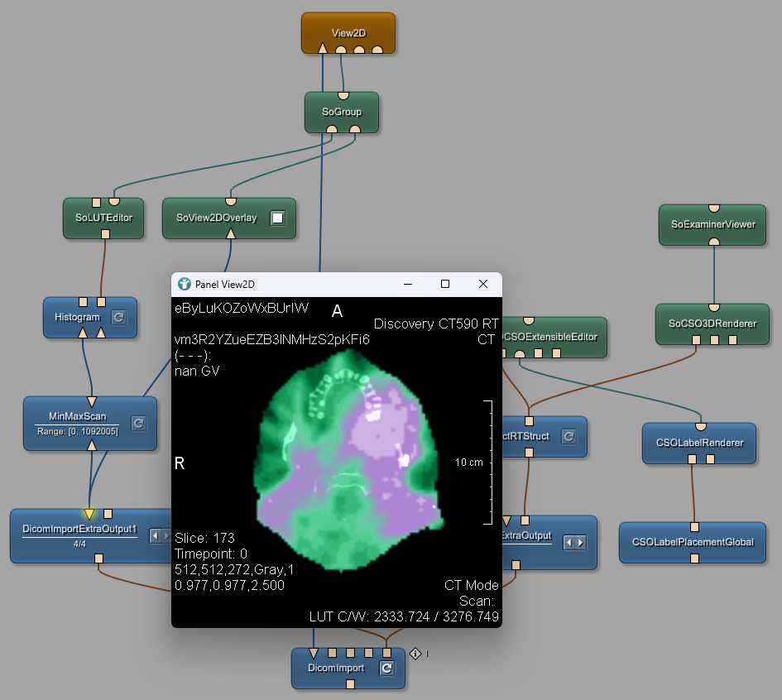
Task: Click the info diamond icon beside DicomImport
Action: (x=415, y=654)
